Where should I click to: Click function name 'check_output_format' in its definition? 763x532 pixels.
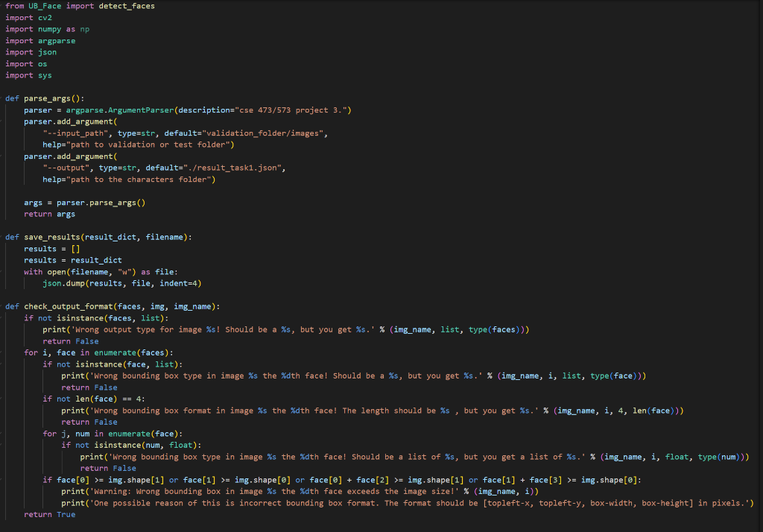(69, 307)
